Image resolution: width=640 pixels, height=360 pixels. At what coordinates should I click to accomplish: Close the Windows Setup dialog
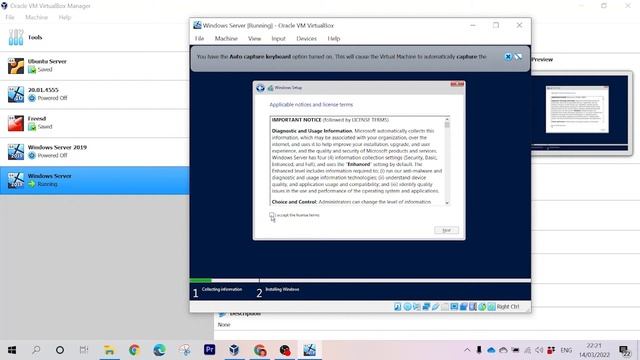[x=457, y=84]
